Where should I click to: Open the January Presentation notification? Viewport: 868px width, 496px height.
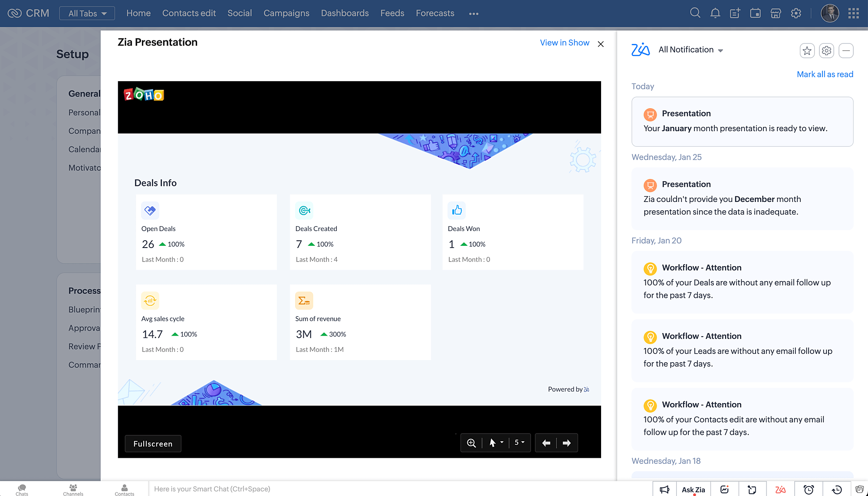point(742,122)
